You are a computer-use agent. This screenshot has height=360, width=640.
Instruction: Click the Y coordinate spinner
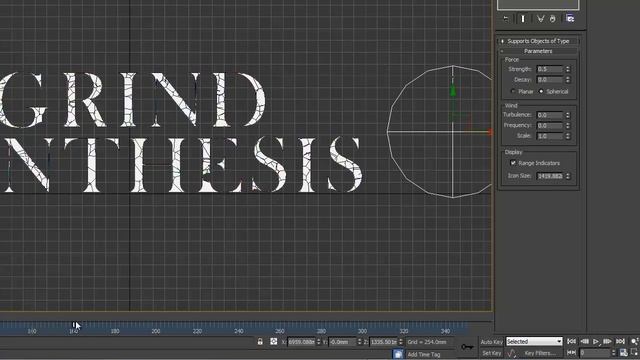[360, 342]
